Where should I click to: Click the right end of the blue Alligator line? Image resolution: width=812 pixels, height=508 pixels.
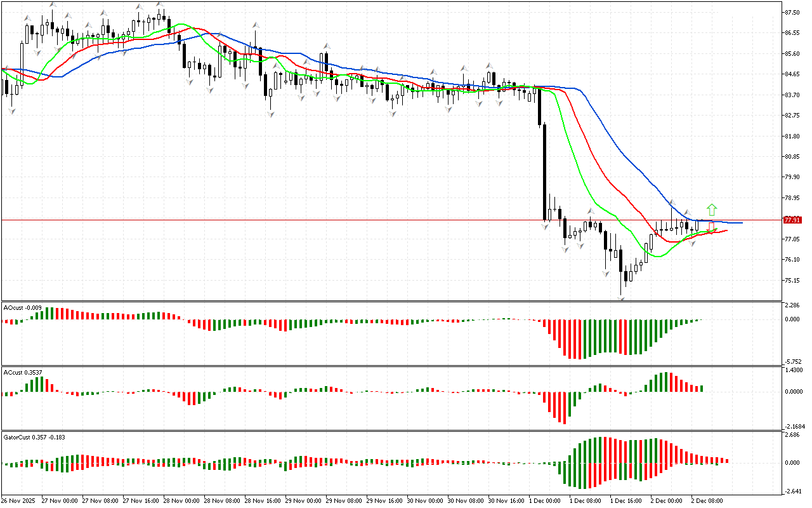point(741,223)
